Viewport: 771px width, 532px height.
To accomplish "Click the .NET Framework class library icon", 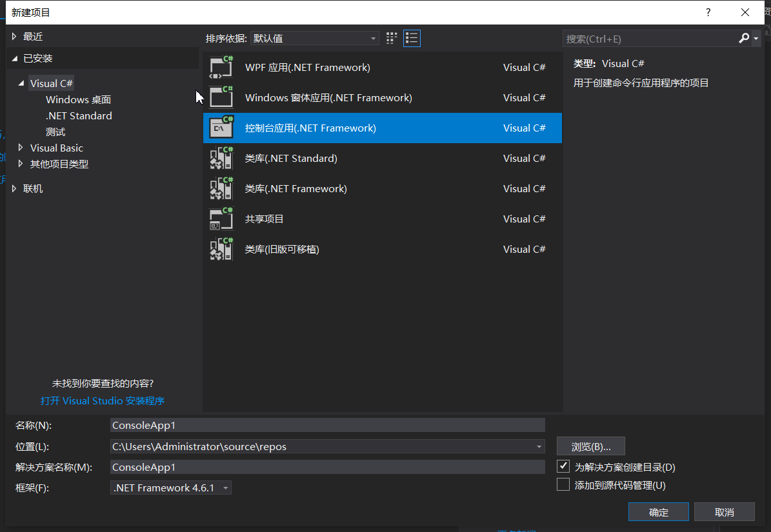I will point(221,189).
